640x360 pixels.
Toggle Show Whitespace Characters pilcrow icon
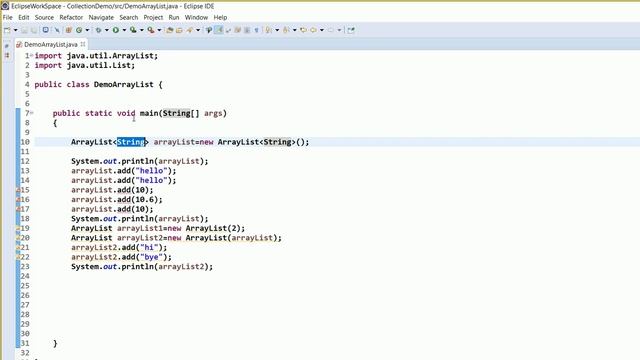256,30
